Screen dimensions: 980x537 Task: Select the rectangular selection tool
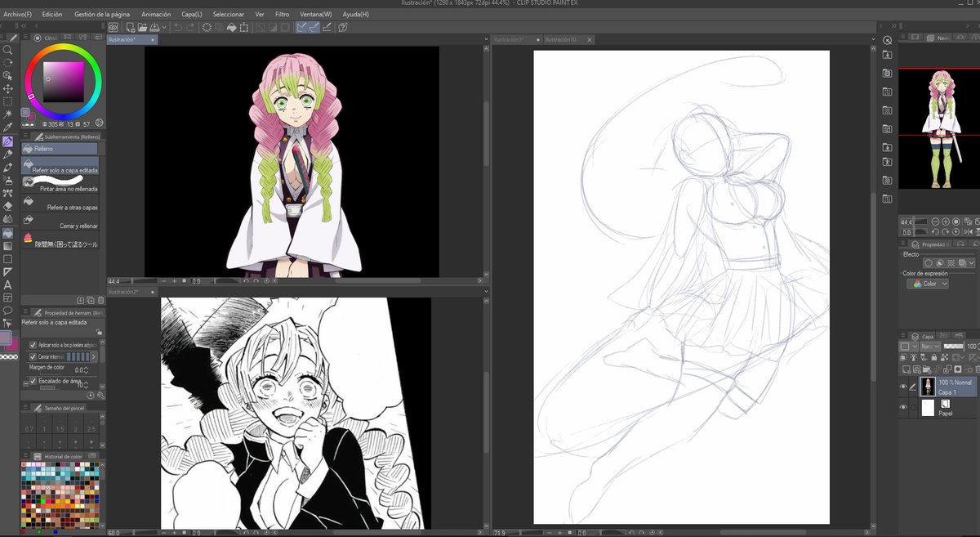(8, 102)
